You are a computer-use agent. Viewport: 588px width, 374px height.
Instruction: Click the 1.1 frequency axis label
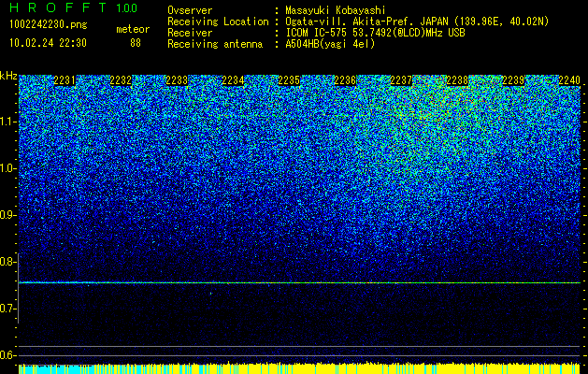tap(7, 122)
